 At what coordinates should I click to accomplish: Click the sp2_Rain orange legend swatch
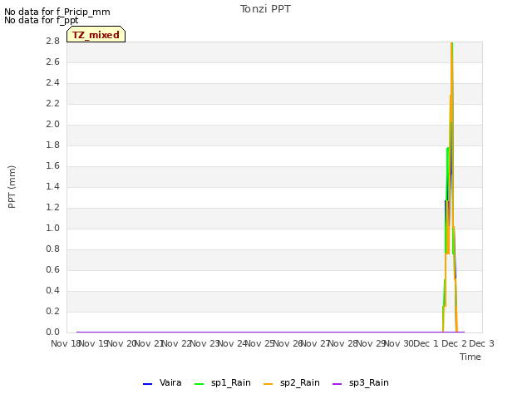(x=268, y=384)
